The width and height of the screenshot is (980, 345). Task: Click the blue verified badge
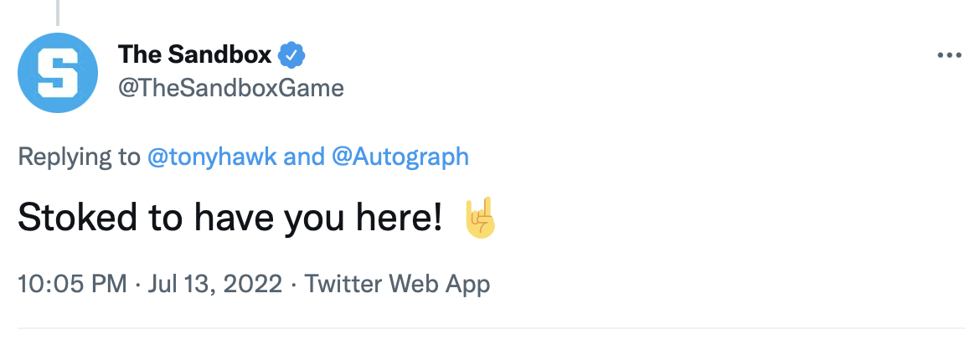[291, 55]
